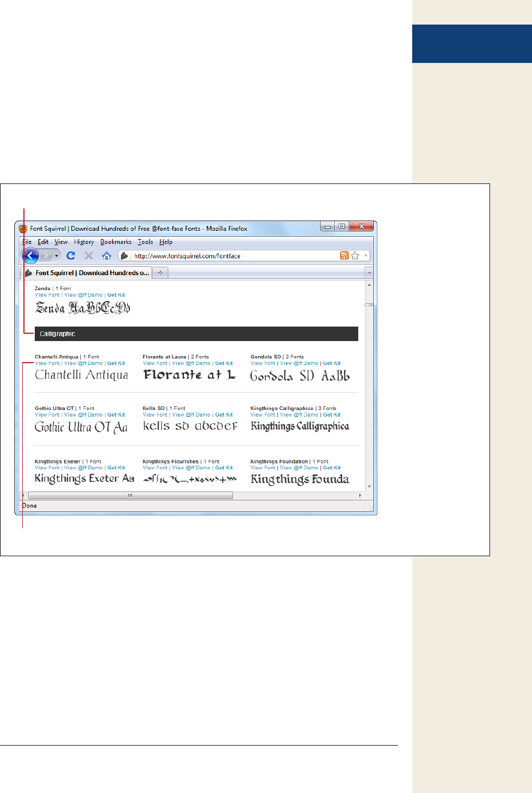Screen dimensions: 532x793
Task: Click the Gothic Ultra OT font sample
Action: point(81,427)
